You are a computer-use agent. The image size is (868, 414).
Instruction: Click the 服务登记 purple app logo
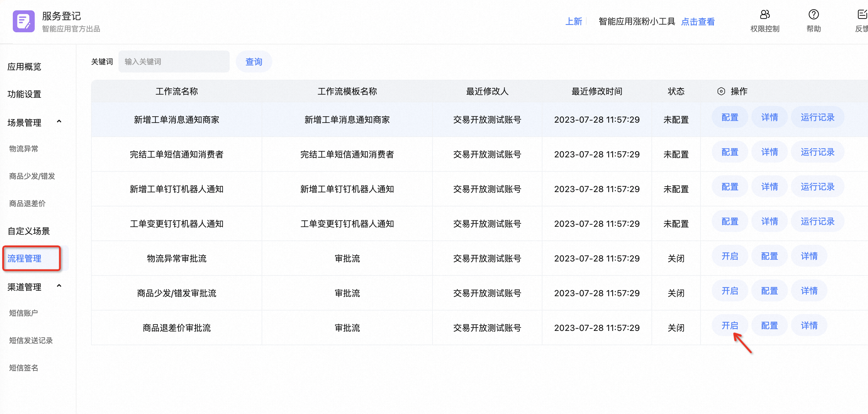23,21
